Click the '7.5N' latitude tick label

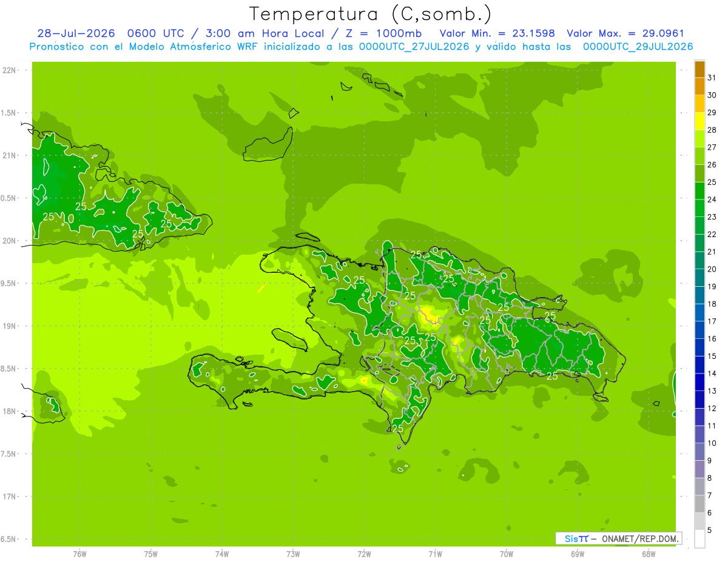[8, 454]
